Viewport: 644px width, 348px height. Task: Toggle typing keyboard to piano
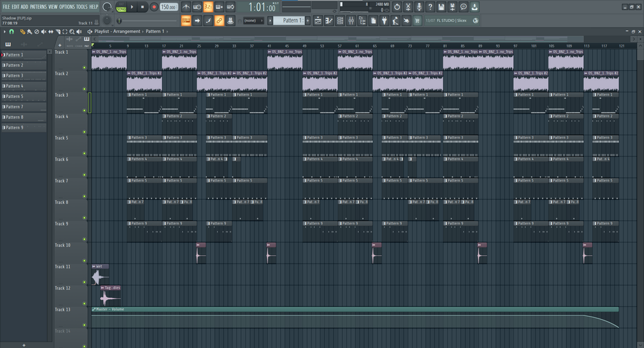186,21
